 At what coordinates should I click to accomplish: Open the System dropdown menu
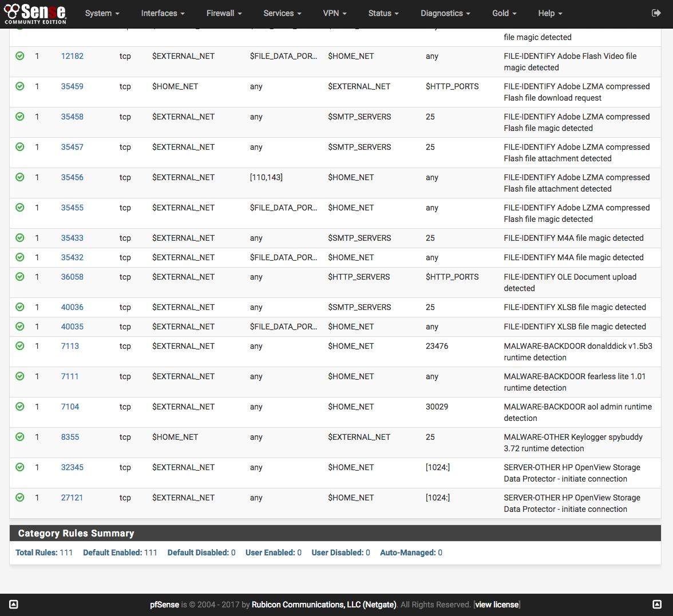click(102, 13)
